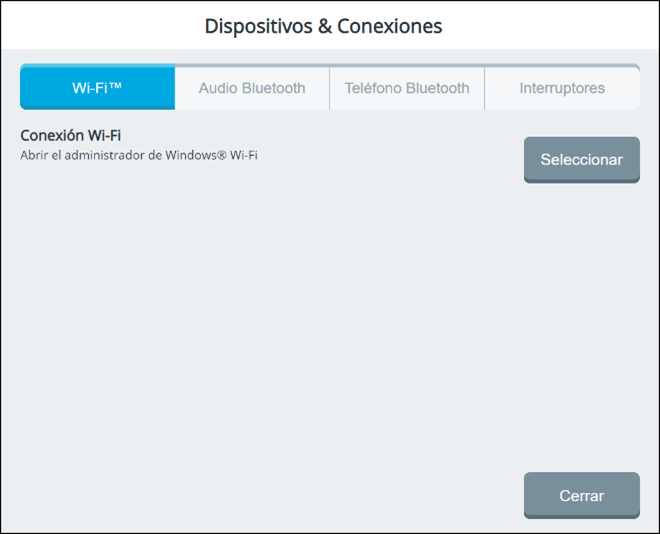Click the Cerrar button
Screen dimensions: 660x534
point(581,495)
